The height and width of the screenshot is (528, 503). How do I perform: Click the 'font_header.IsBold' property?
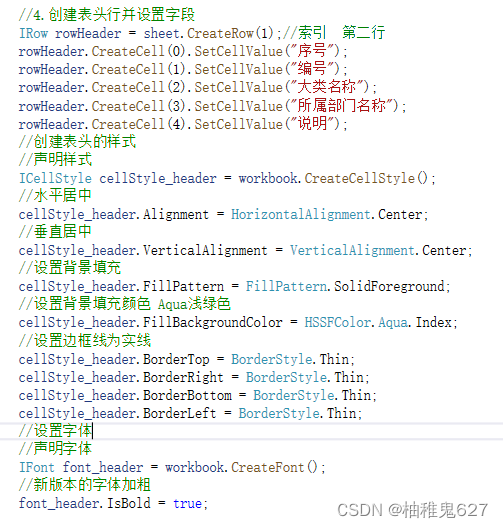(x=85, y=503)
